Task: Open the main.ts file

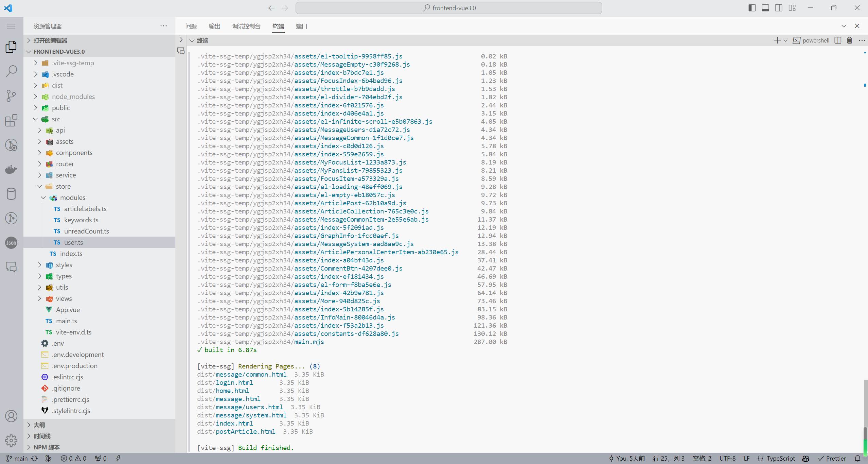Action: pos(66,321)
